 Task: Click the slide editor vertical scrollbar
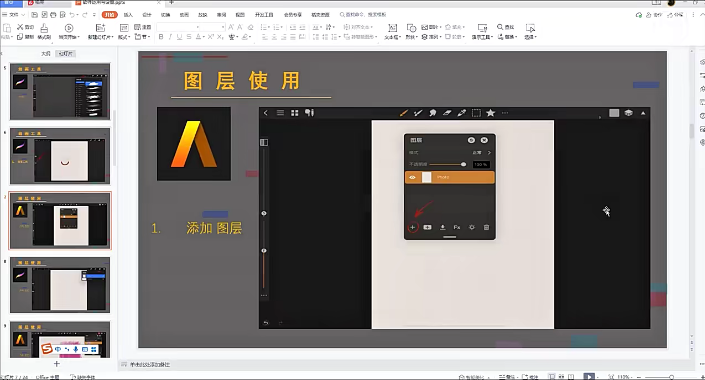(x=692, y=130)
